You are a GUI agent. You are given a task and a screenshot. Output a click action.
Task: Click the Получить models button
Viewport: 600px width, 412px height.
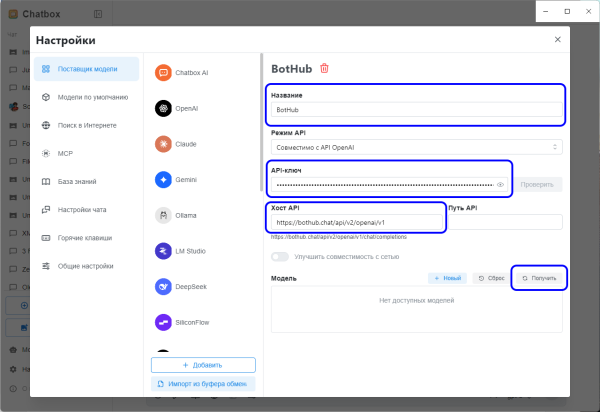[x=539, y=277]
